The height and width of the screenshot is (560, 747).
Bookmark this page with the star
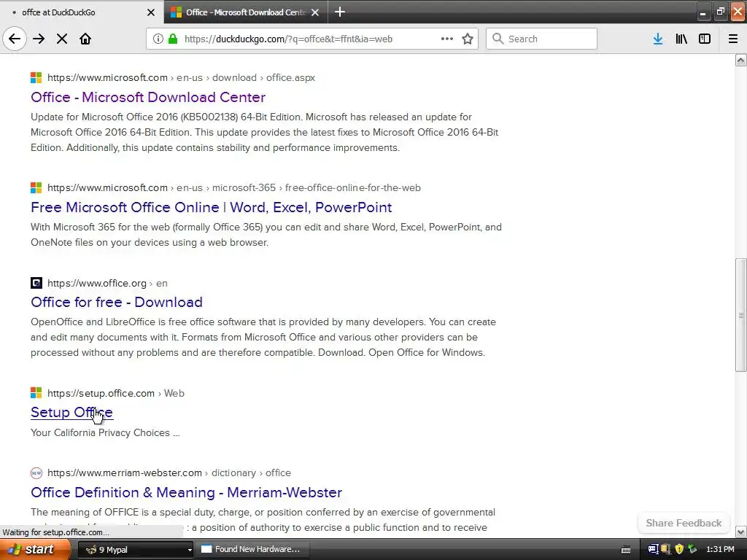coord(468,39)
